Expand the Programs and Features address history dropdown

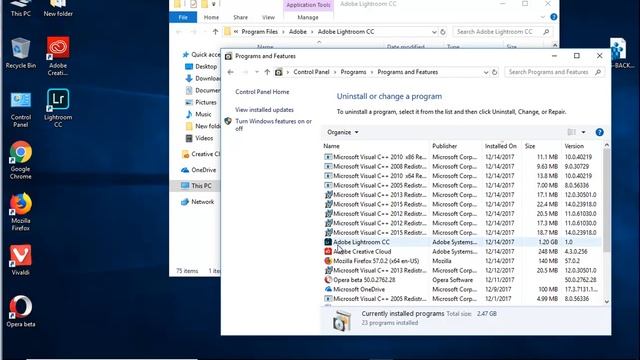[x=486, y=72]
